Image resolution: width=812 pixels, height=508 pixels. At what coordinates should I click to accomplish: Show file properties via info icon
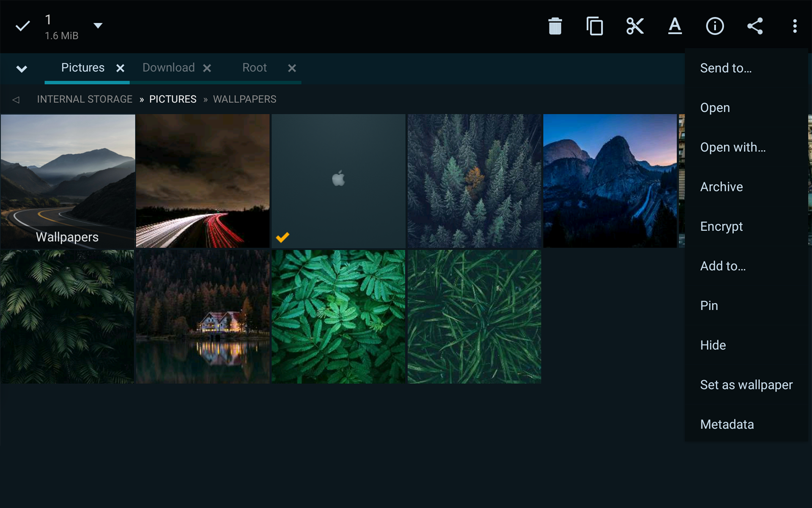point(715,26)
